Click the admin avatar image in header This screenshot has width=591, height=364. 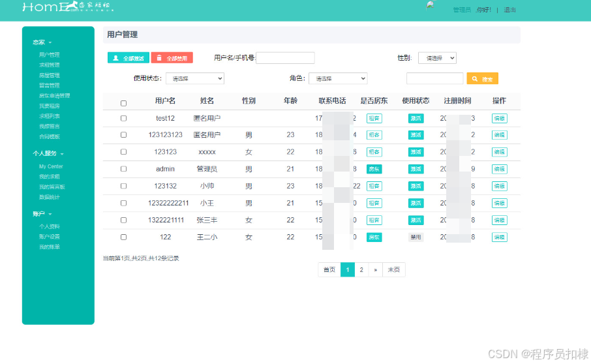[431, 5]
